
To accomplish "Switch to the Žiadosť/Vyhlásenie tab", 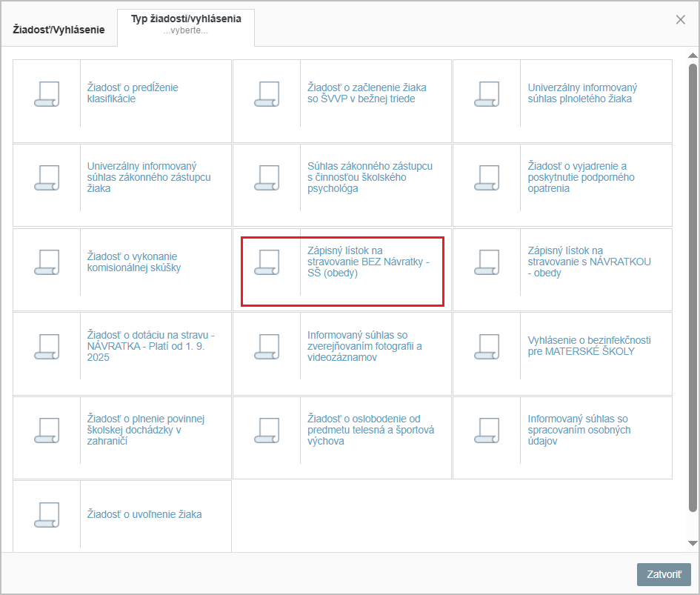I will point(59,30).
